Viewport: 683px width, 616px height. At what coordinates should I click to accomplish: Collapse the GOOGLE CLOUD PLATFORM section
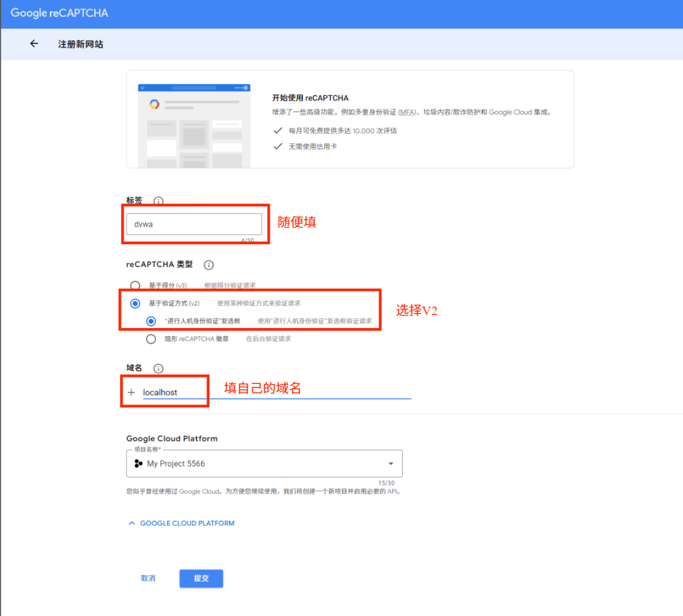coord(181,523)
